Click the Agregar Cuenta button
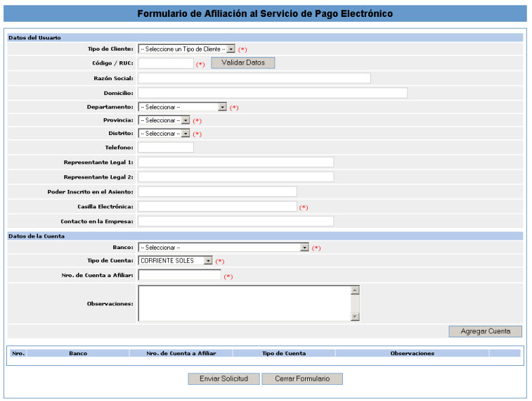Viewport: 532px width, 401px height. pyautogui.click(x=485, y=331)
